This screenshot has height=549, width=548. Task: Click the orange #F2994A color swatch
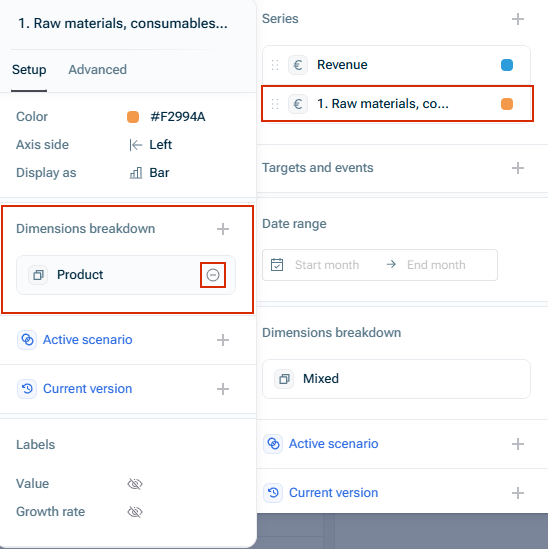(133, 117)
